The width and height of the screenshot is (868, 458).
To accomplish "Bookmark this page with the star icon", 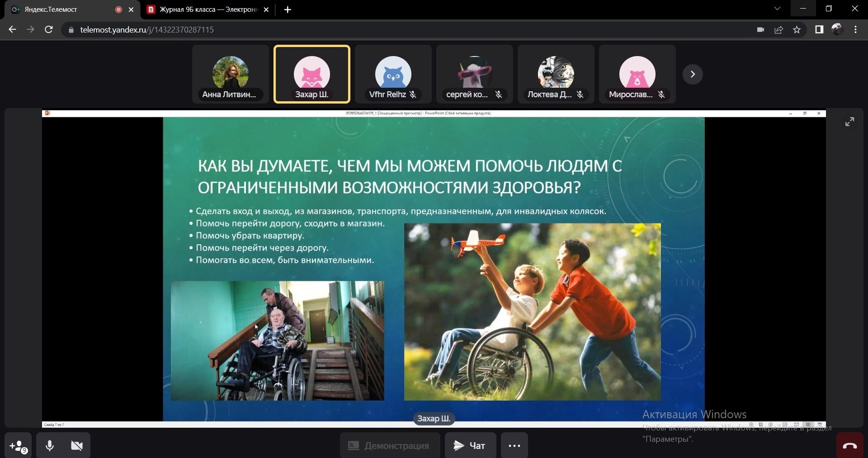I will coord(797,30).
